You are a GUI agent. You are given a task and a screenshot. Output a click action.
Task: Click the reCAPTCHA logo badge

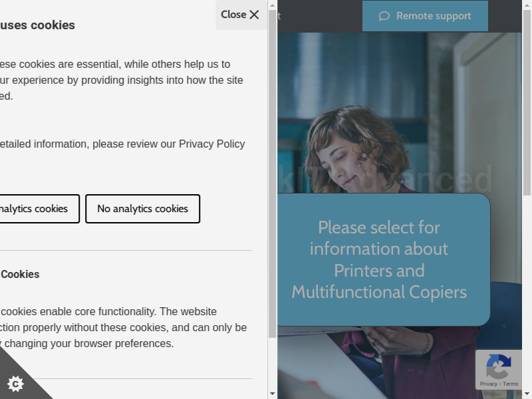(498, 366)
